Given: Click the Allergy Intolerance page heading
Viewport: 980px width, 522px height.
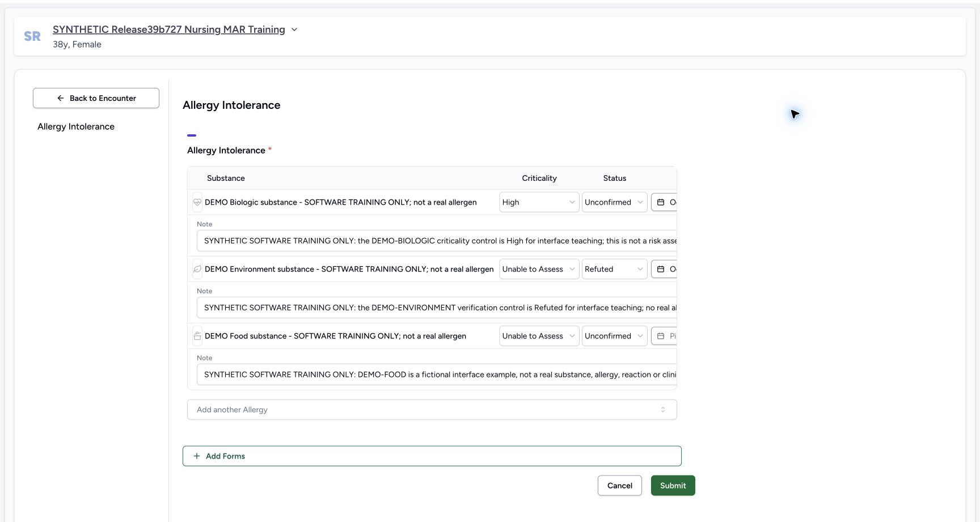Looking at the screenshot, I should 231,105.
